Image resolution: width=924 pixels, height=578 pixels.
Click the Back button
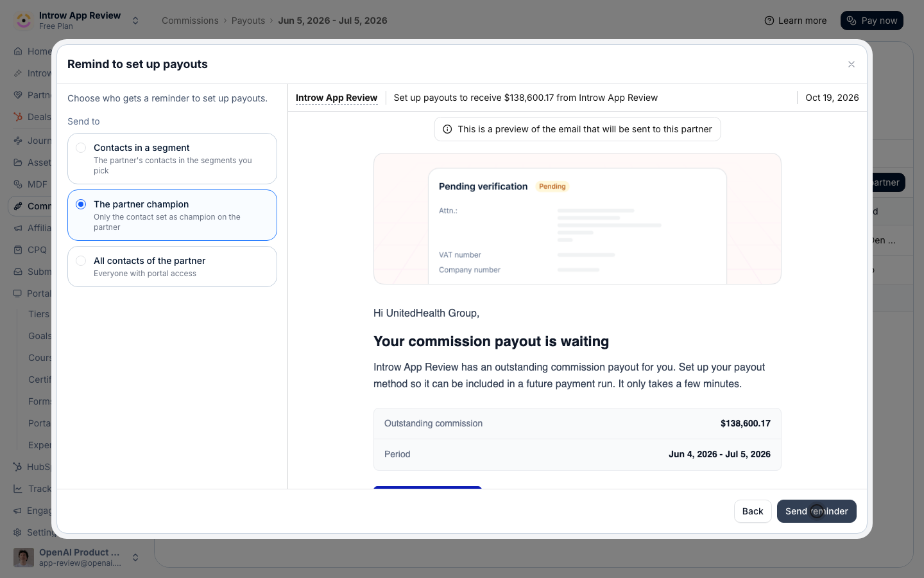pyautogui.click(x=753, y=511)
